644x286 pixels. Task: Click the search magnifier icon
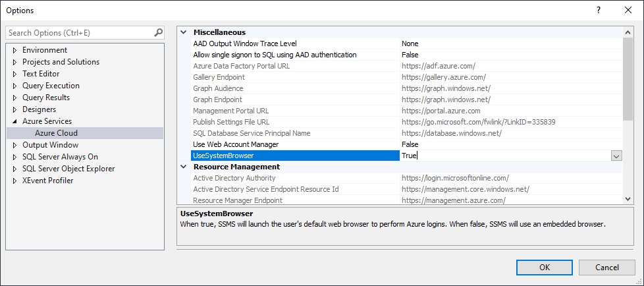pos(158,32)
